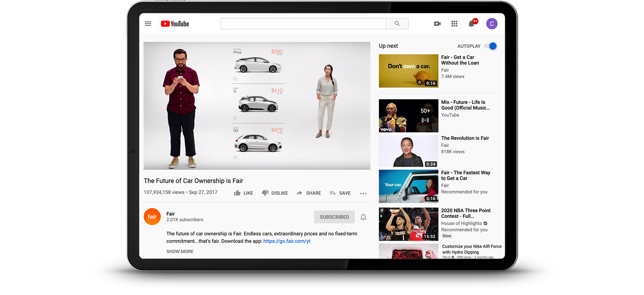Viewport: 644px width, 295px height.
Task: Expand description with Show More
Action: click(180, 251)
